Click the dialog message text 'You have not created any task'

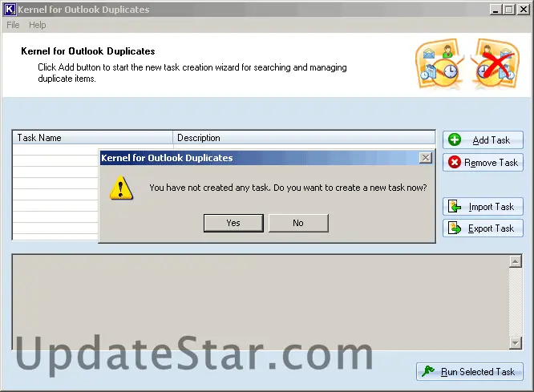coord(210,188)
